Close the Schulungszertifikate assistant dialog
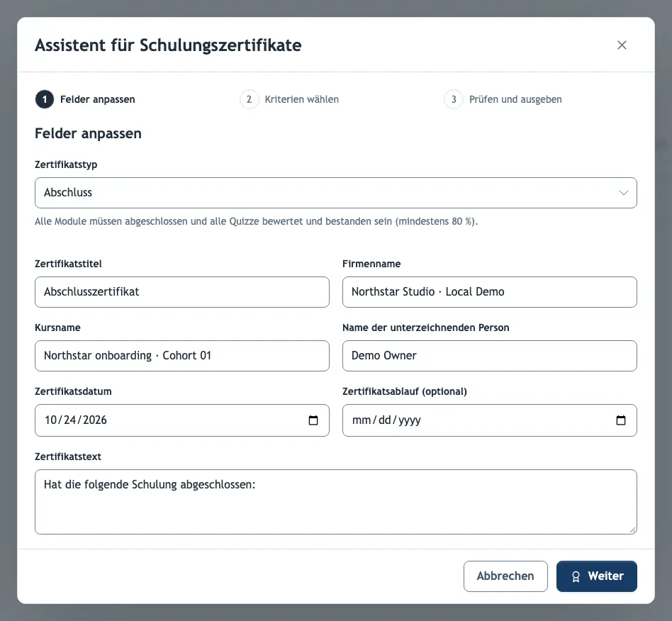Image resolution: width=672 pixels, height=621 pixels. tap(622, 45)
